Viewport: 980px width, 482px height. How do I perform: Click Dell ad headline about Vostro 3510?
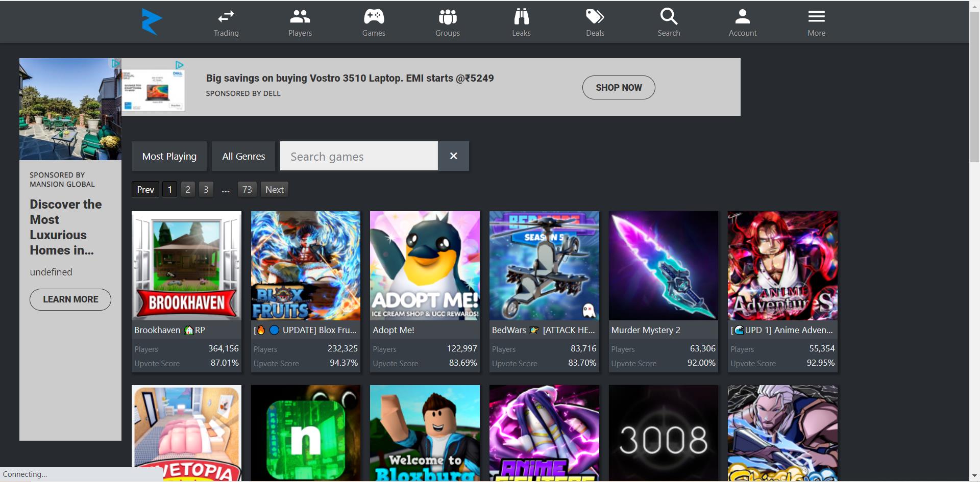[x=350, y=78]
